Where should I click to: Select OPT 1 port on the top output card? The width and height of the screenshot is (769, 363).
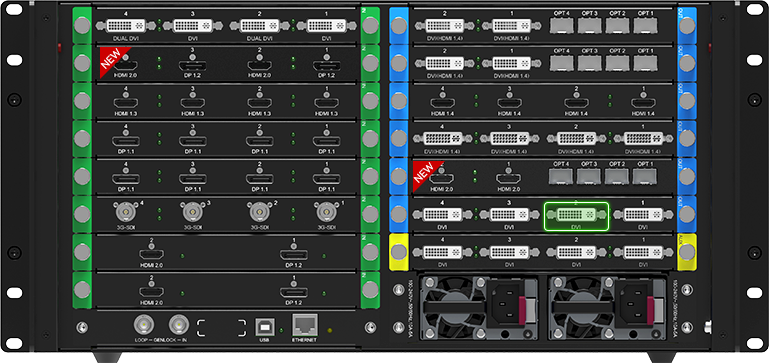(645, 26)
